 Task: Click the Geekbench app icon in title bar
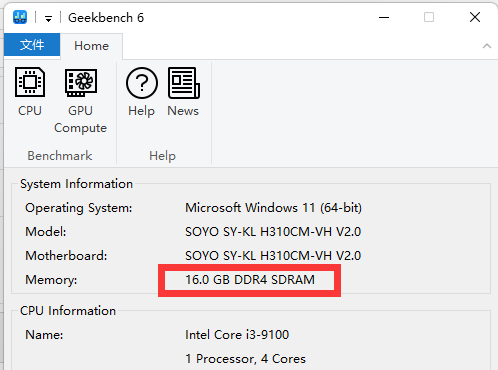(x=20, y=17)
